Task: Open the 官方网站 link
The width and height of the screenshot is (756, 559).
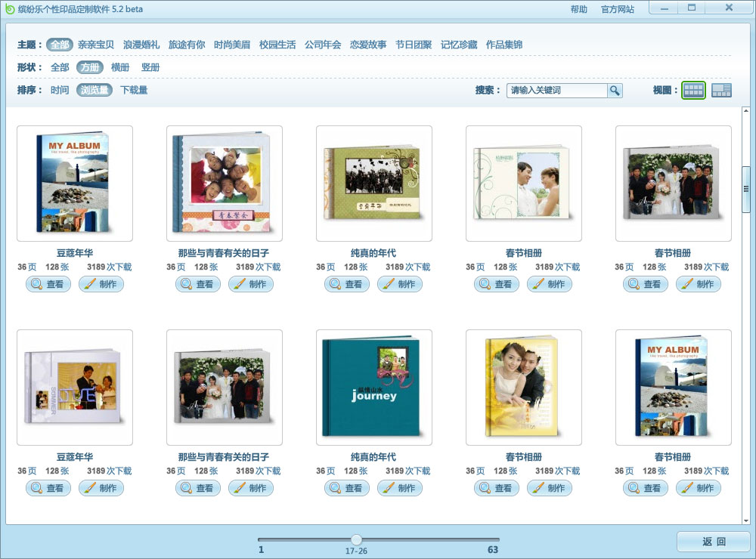Action: tap(618, 9)
